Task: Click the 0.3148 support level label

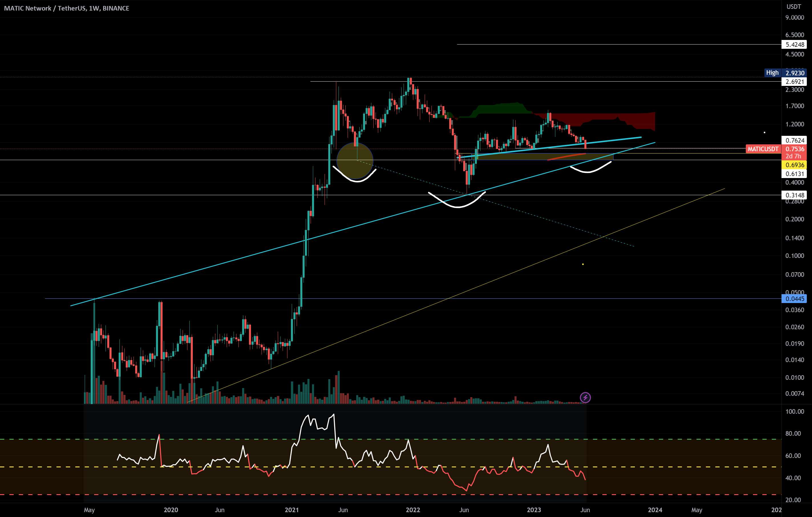Action: tap(795, 195)
